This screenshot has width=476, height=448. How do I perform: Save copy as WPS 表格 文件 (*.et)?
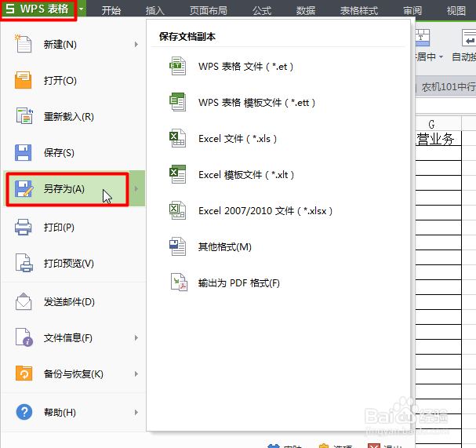pyautogui.click(x=245, y=66)
